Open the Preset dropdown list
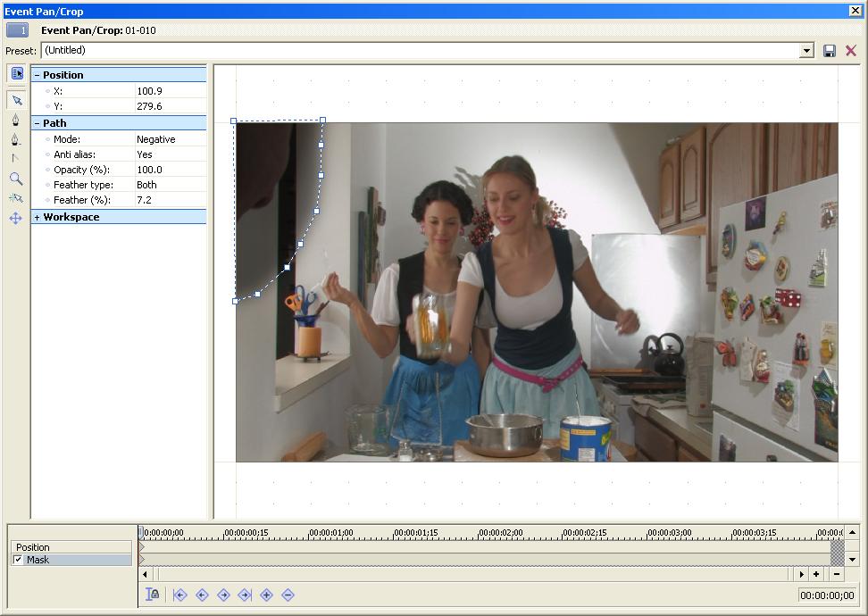The image size is (868, 616). (x=807, y=51)
